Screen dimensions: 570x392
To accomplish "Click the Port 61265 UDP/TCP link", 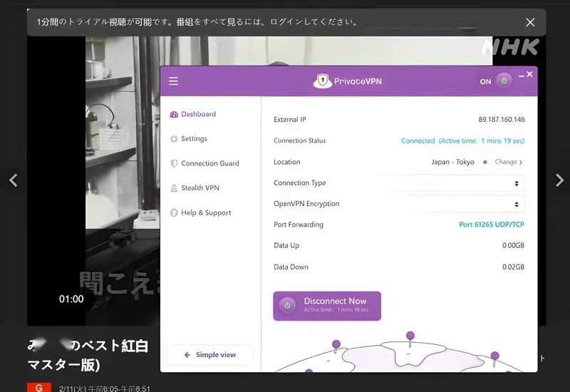I will coord(492,225).
